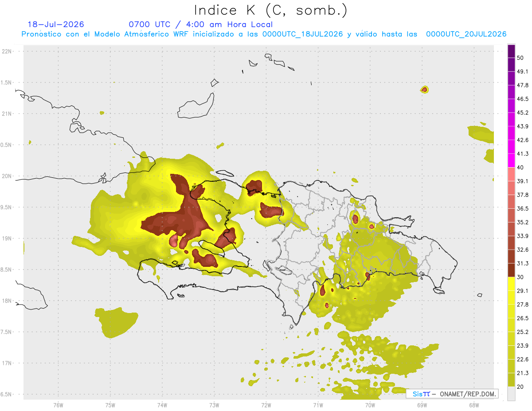Click the 73W longitude label
532x411 pixels.
click(x=214, y=405)
